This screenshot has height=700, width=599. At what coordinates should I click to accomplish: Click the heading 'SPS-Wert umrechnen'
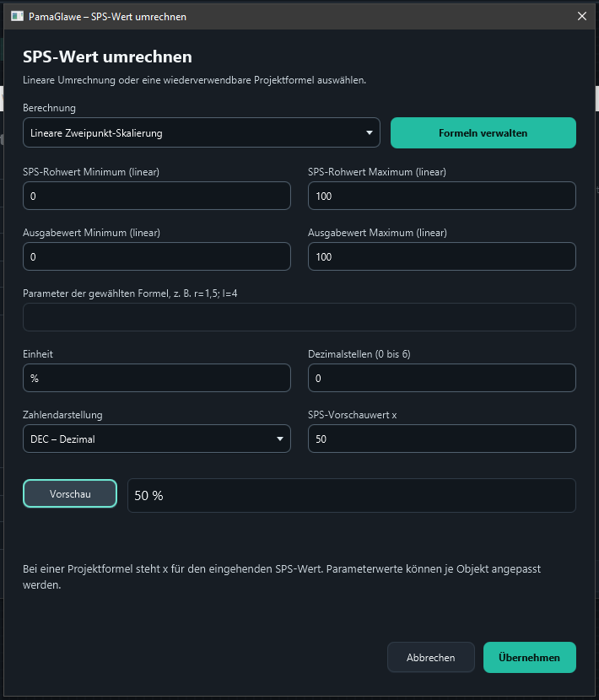[x=107, y=57]
